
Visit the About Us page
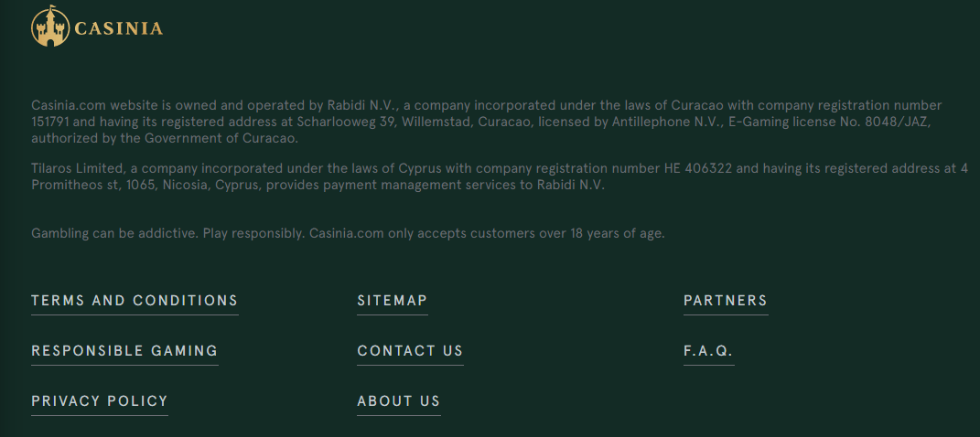(x=398, y=400)
